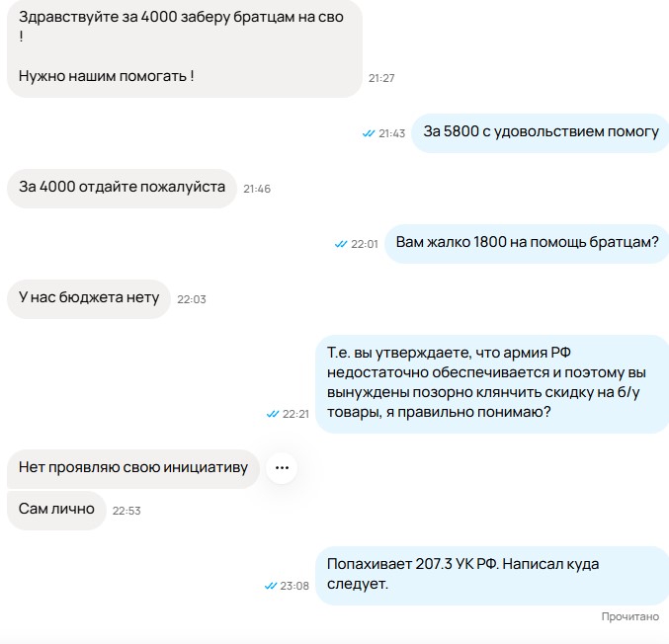669x644 pixels.
Task: Click read checkmarks beside 22:01 message
Action: pos(341,244)
